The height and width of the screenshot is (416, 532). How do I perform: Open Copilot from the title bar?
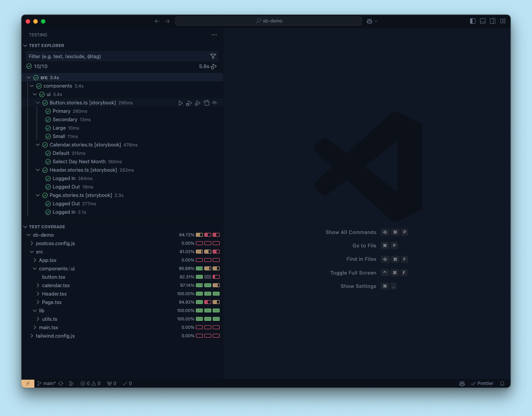[x=370, y=21]
